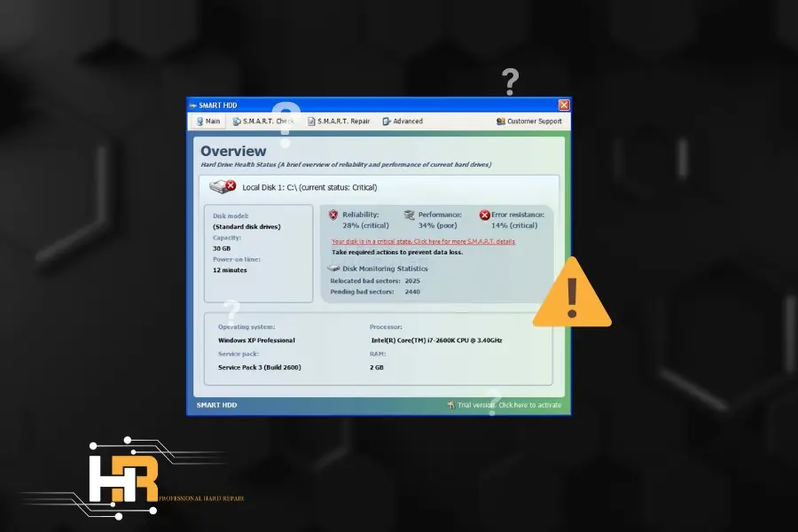Click the trial version key icon
The width and height of the screenshot is (798, 532).
[450, 405]
